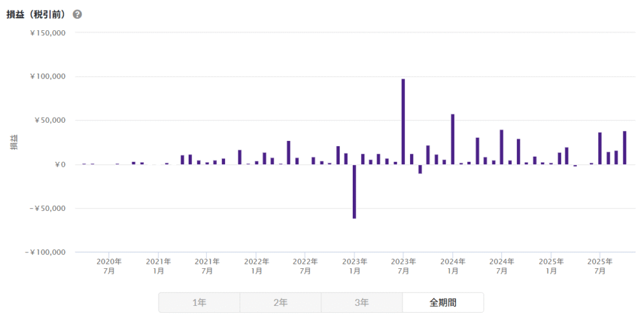Click the help question mark icon beside 損益（税引前）
644x321 pixels.
pyautogui.click(x=77, y=14)
